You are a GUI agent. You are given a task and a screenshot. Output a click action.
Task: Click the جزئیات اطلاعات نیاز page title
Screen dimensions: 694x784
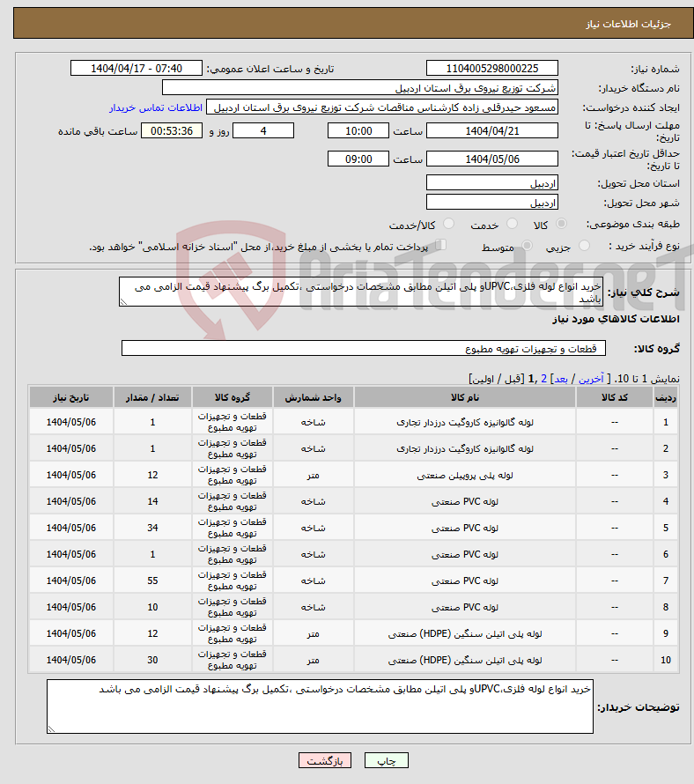coord(629,24)
